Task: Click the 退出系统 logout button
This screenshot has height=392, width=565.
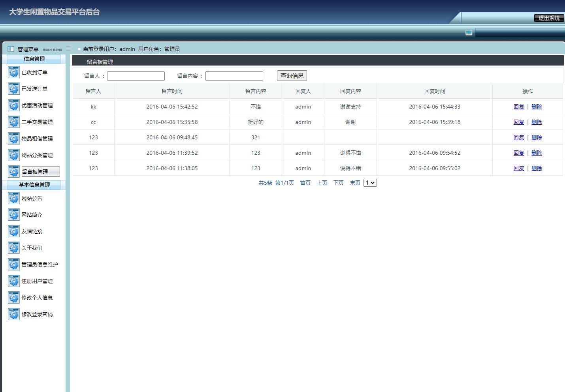Action: click(x=549, y=18)
